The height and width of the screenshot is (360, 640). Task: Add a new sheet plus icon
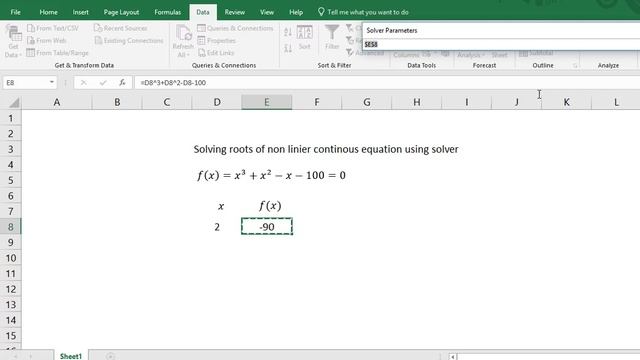tap(110, 356)
